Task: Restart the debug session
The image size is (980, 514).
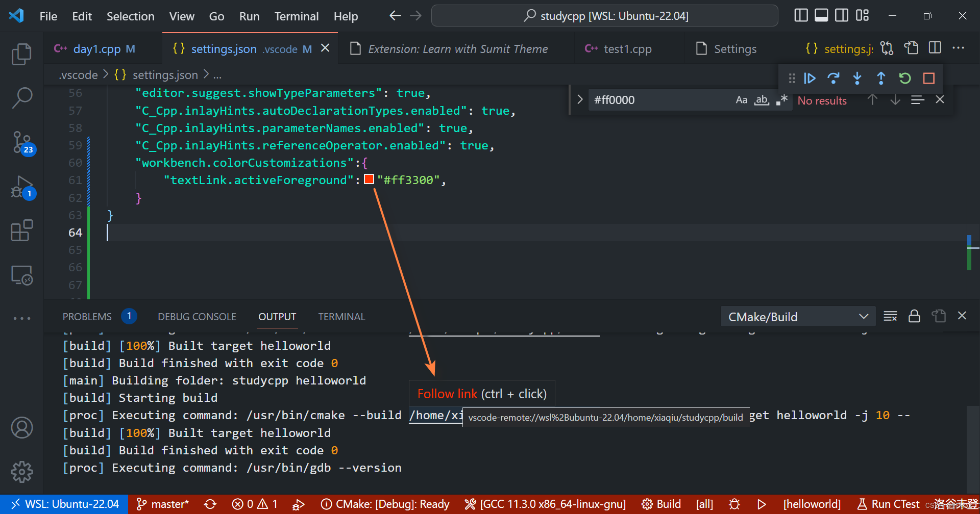Action: pyautogui.click(x=905, y=78)
